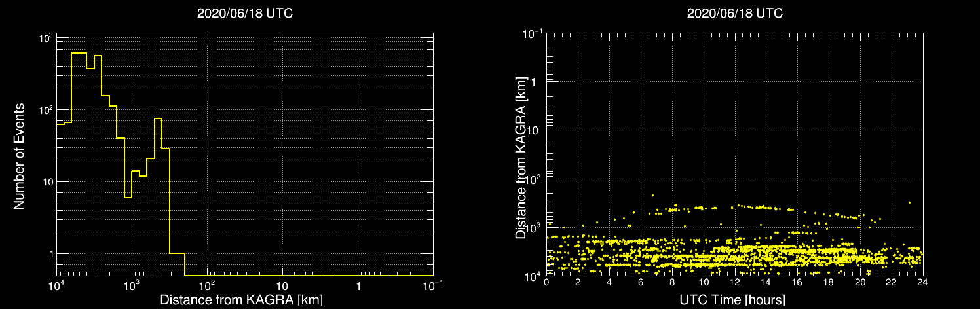The height and width of the screenshot is (309, 980).
Task: Click the 10 tick on the UTC Time axis
Action: pyautogui.click(x=704, y=282)
